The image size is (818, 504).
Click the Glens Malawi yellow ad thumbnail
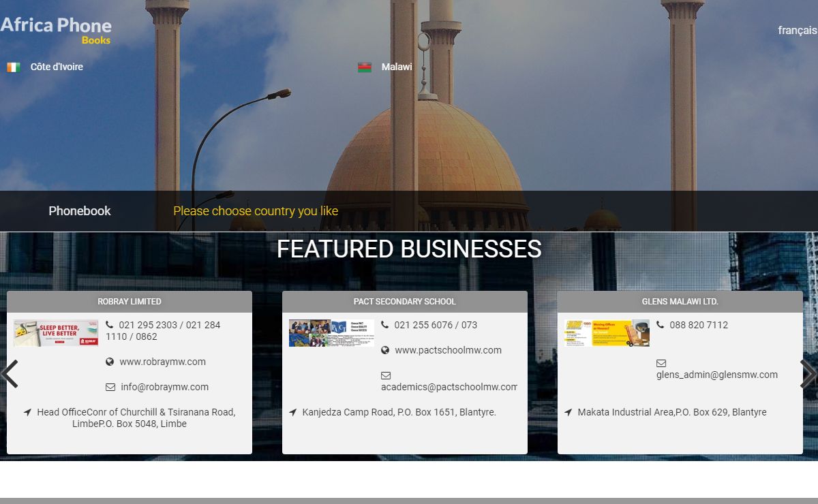607,333
